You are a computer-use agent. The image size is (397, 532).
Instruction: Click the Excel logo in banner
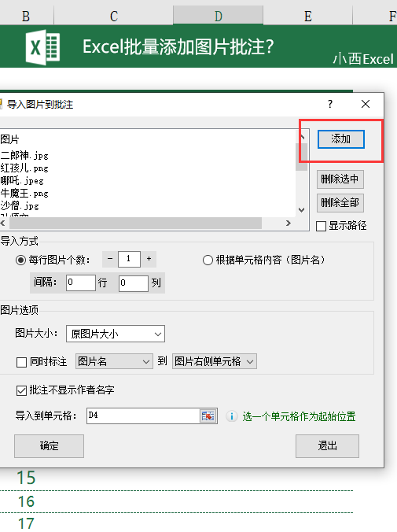point(42,47)
